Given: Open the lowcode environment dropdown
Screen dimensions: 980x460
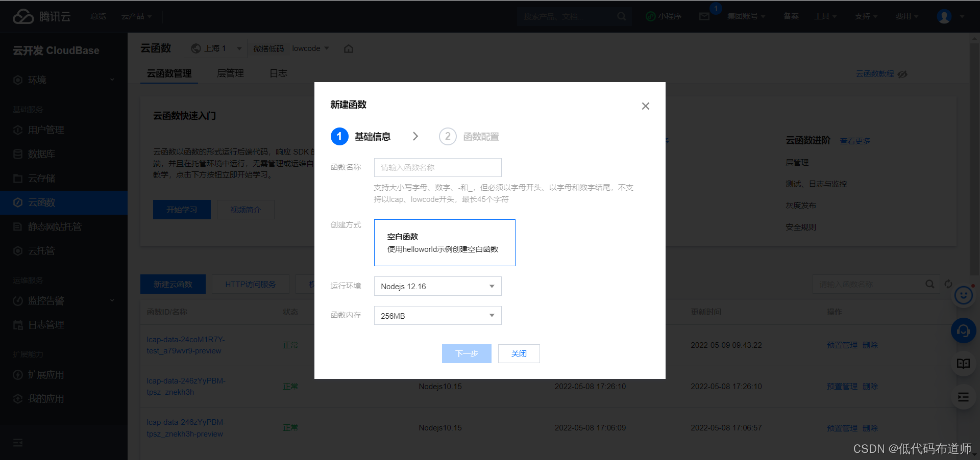Looking at the screenshot, I should 310,48.
